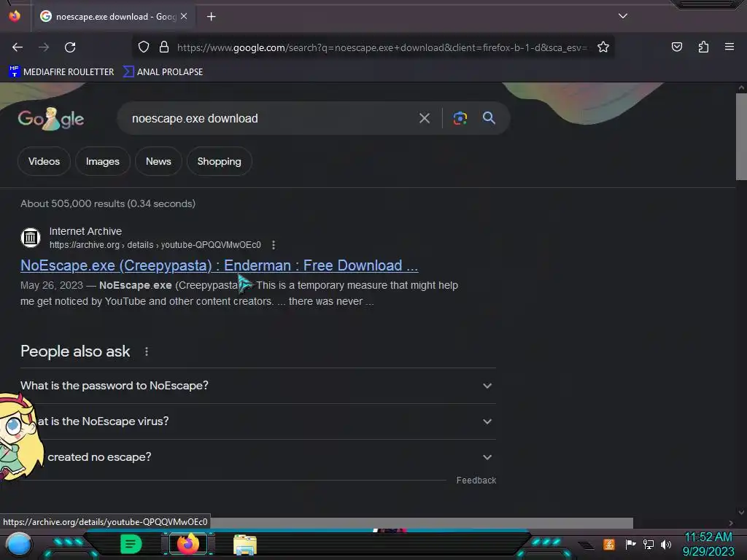Screen dimensions: 747x560
Task: Search by image with Google Lens icon
Action: click(460, 118)
